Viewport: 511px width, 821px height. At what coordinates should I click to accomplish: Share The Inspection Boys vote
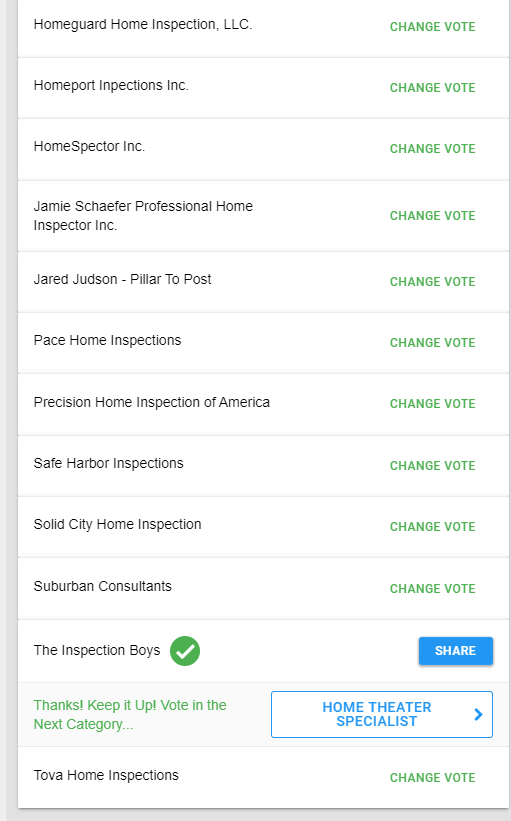(456, 651)
